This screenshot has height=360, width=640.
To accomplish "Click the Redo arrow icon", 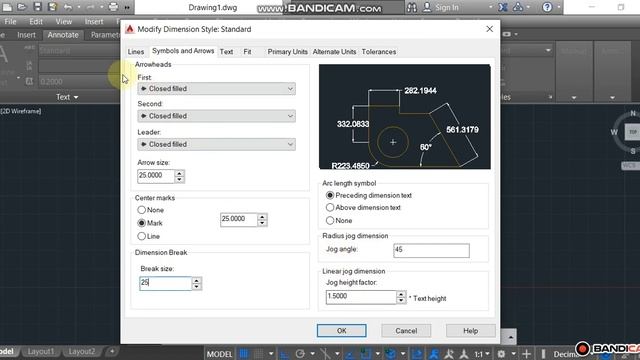I will [90, 7].
